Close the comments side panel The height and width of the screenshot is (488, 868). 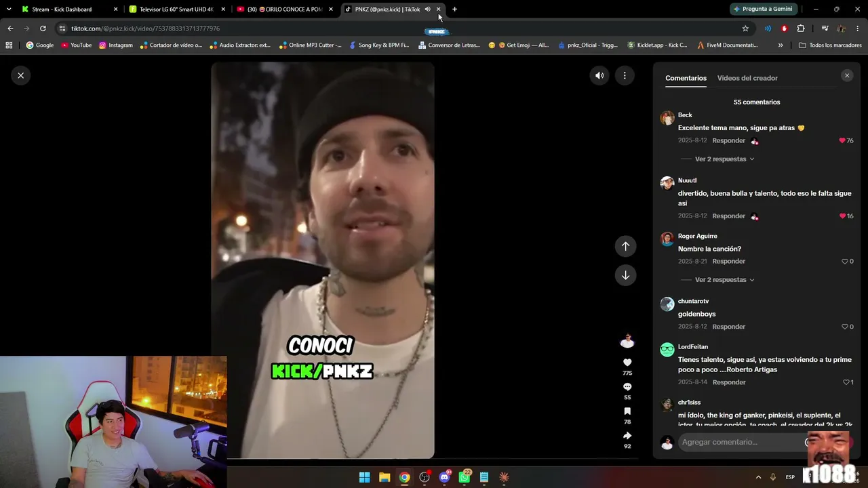(847, 76)
